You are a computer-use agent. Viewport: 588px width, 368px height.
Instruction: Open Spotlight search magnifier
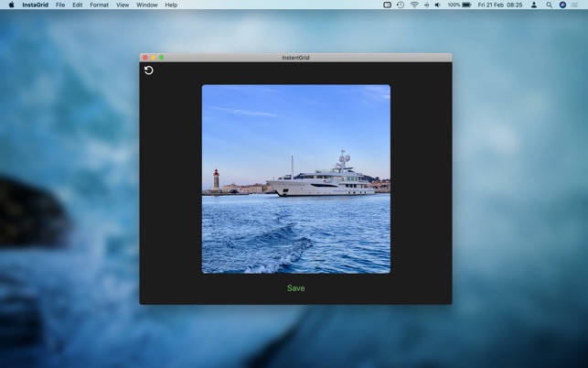point(549,5)
